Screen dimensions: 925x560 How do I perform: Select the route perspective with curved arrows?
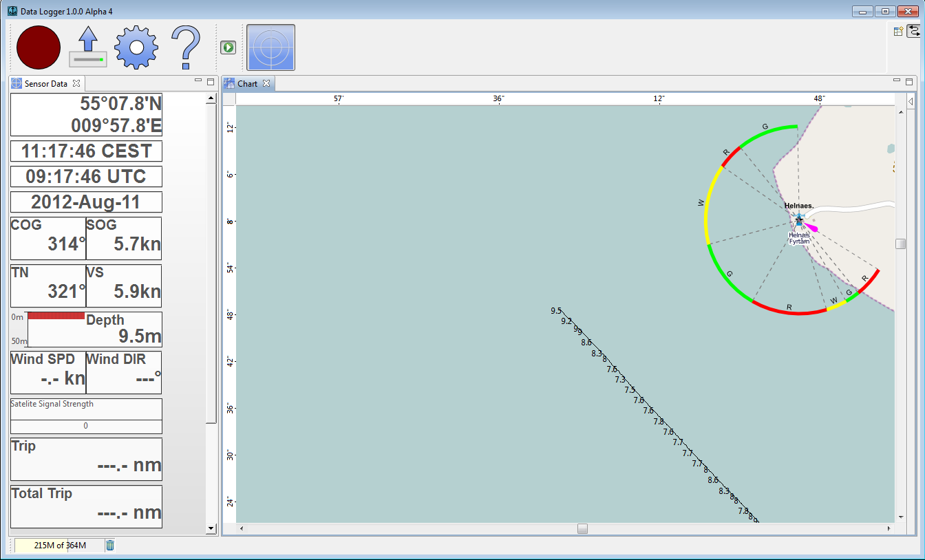[x=913, y=31]
